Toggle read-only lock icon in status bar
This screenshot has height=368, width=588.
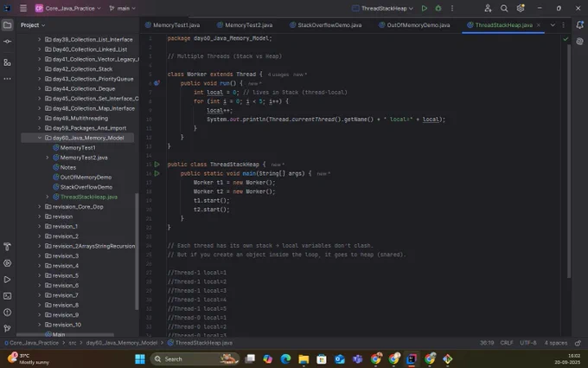(578, 343)
